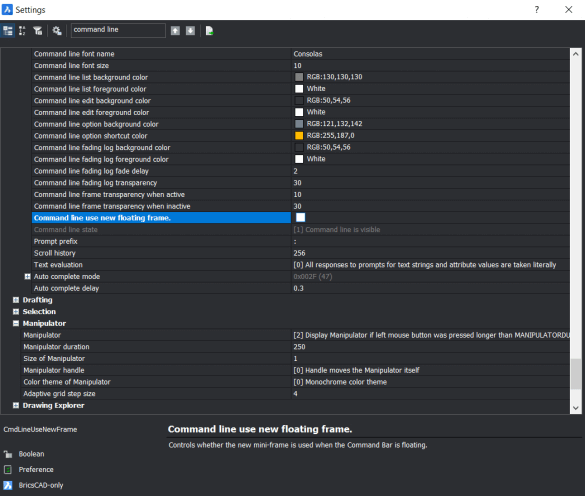Image resolution: width=585 pixels, height=496 pixels.
Task: Expand the Selection category
Action: (x=16, y=312)
